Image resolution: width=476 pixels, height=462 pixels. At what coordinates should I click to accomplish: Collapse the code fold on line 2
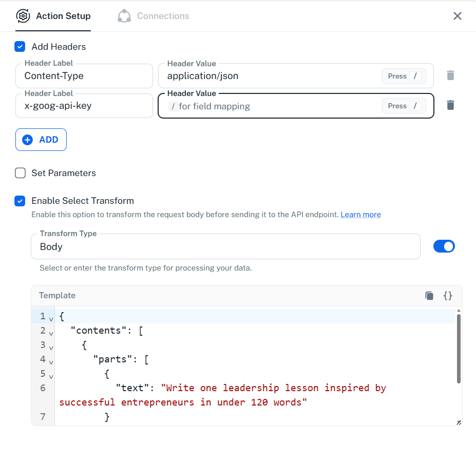pyautogui.click(x=51, y=333)
